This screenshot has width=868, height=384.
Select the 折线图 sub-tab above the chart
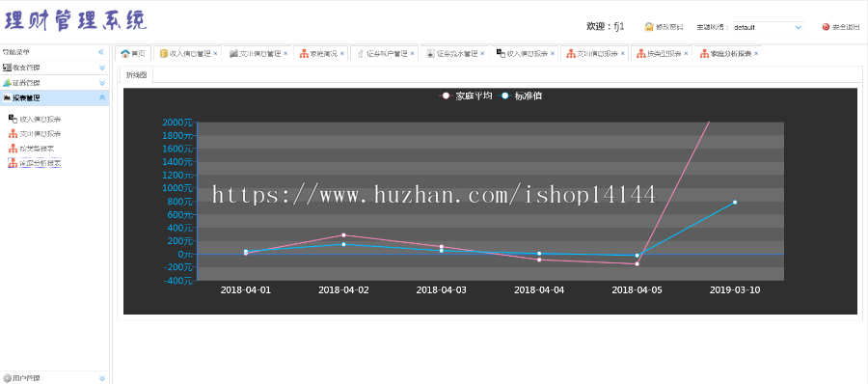(136, 75)
